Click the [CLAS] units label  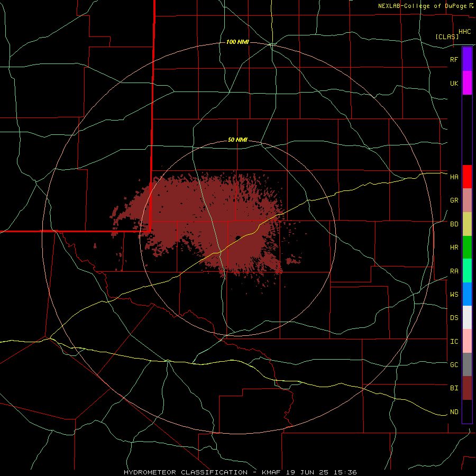[x=447, y=36]
